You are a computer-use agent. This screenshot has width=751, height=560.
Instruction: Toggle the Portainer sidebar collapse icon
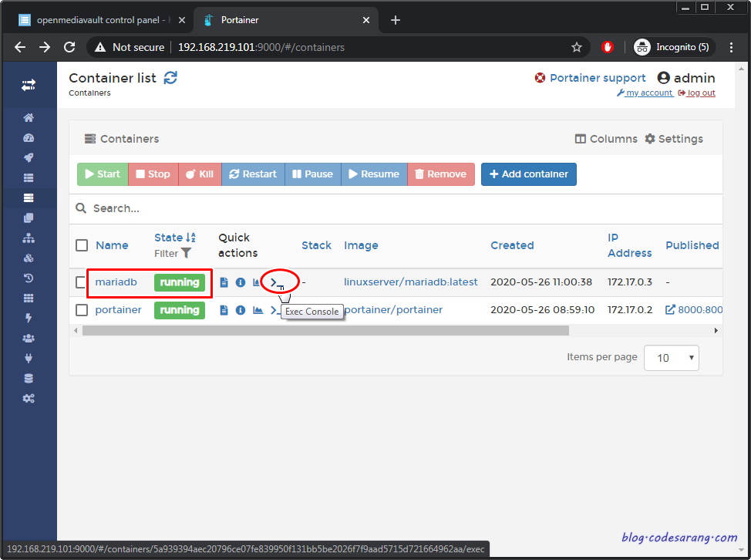click(x=29, y=86)
